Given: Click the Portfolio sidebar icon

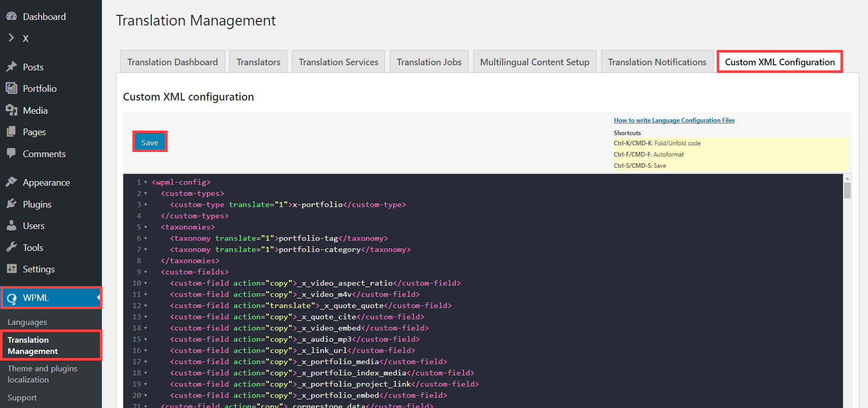Looking at the screenshot, I should tap(11, 88).
